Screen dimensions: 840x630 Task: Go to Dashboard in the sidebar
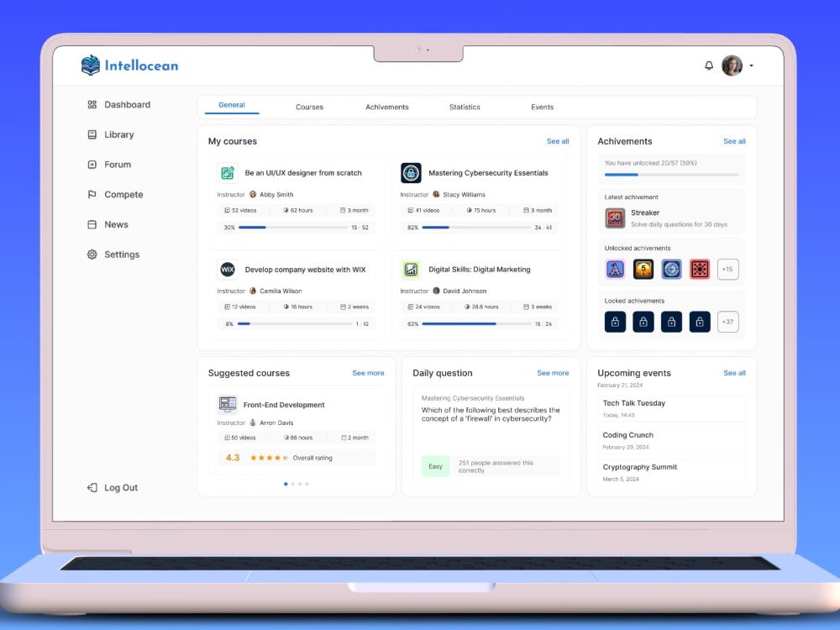(x=119, y=104)
